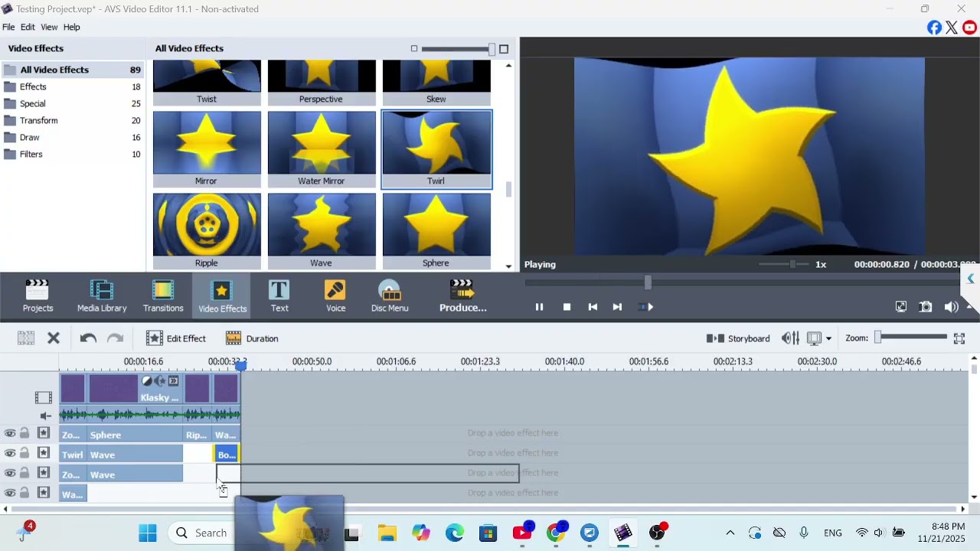Mute the main video audio track
Image resolution: width=980 pixels, height=551 pixels.
pyautogui.click(x=45, y=416)
